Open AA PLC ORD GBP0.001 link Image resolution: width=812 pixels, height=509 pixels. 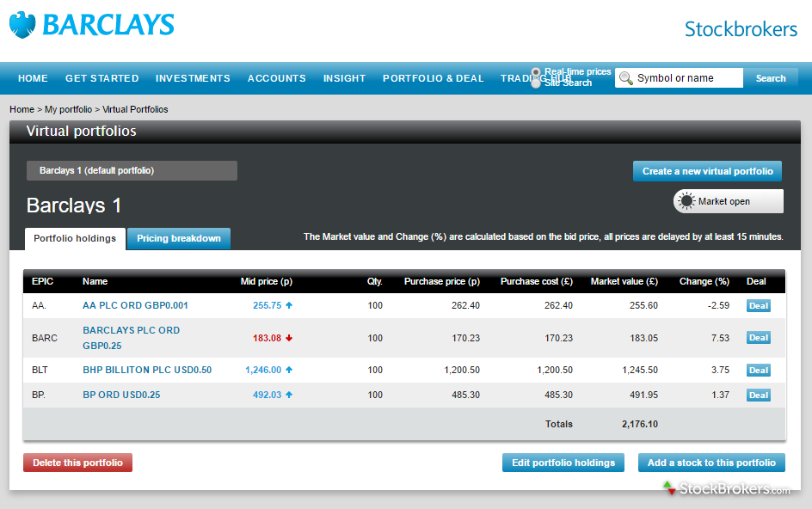point(135,305)
